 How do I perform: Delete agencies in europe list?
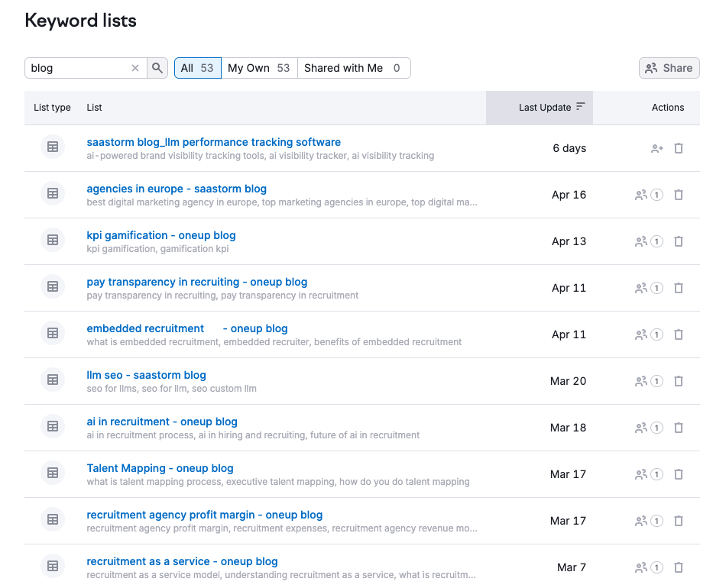(679, 195)
